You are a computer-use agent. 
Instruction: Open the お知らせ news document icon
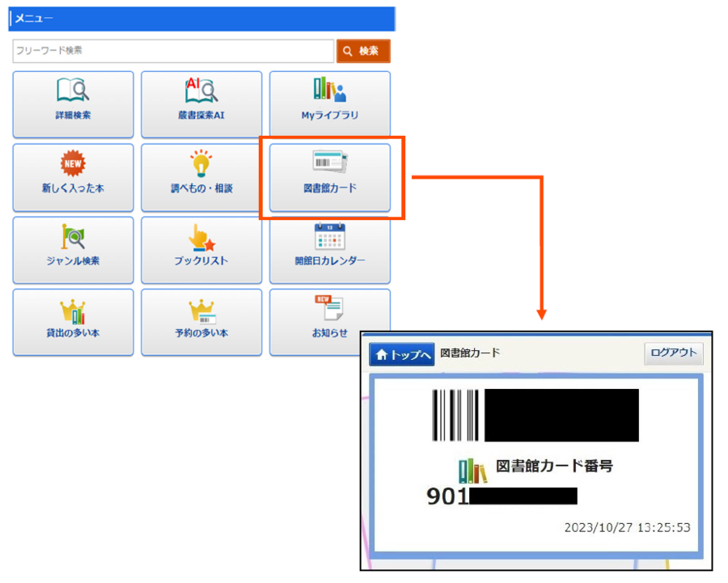pos(329,309)
